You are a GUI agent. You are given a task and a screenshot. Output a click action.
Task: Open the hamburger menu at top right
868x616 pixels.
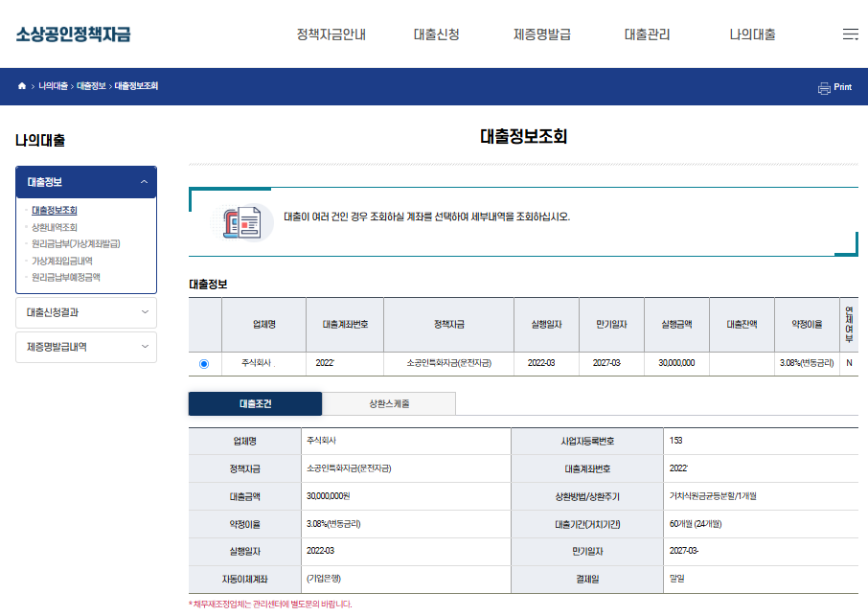coord(850,33)
